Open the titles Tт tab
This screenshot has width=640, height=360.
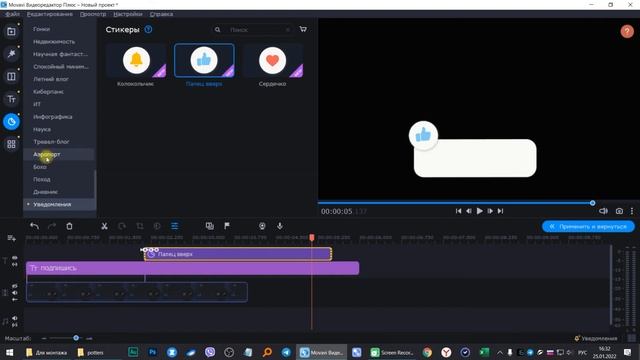tap(11, 99)
